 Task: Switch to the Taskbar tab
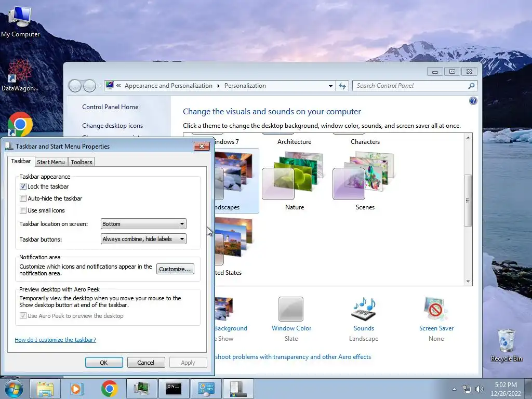pyautogui.click(x=21, y=161)
